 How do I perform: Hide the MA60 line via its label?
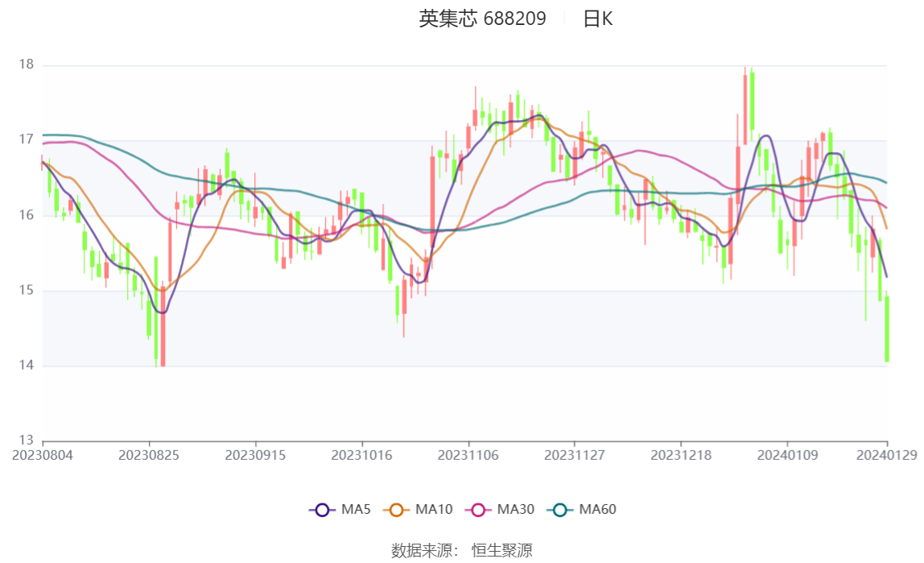pos(597,509)
